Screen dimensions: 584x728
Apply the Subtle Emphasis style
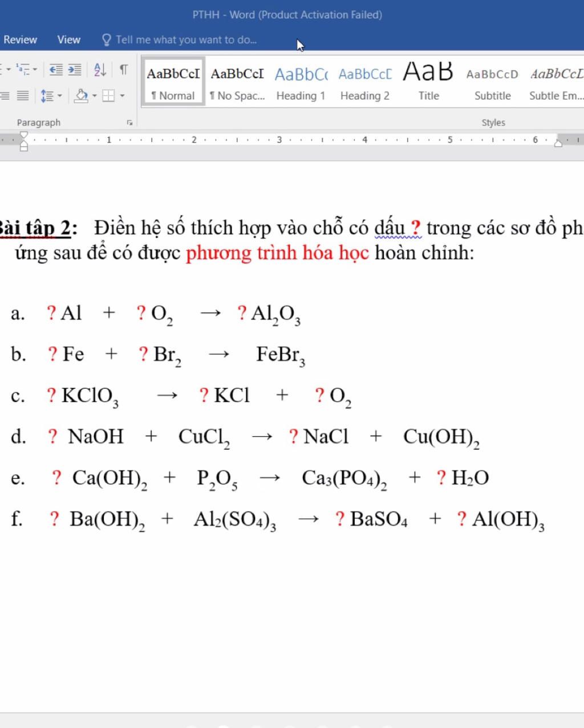coord(556,82)
